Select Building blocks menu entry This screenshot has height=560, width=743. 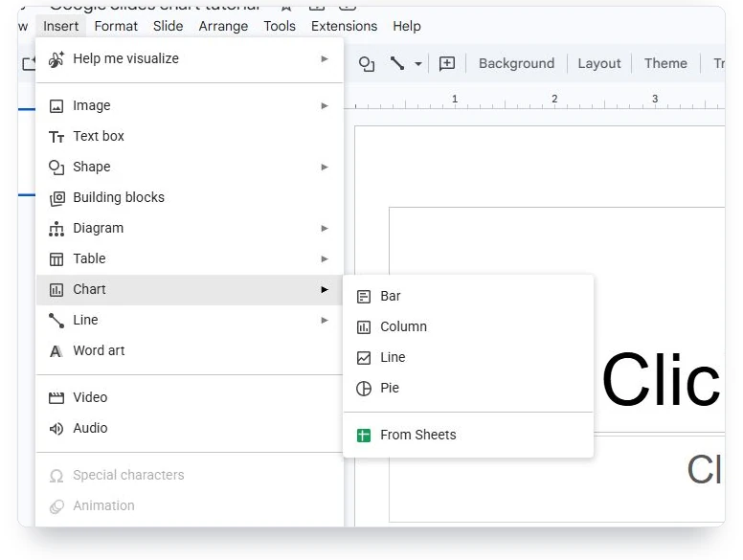(189, 197)
